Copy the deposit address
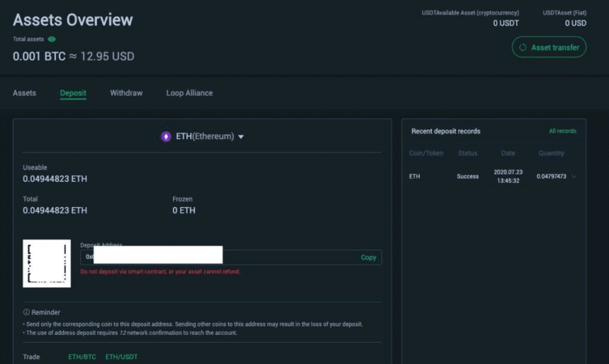Image resolution: width=609 pixels, height=364 pixels. tap(368, 257)
